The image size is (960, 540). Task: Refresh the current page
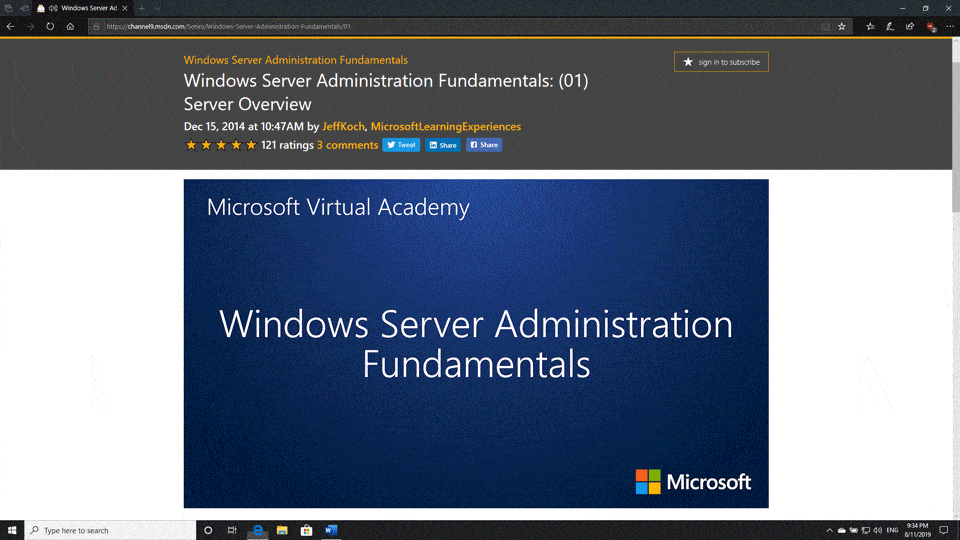pyautogui.click(x=50, y=27)
